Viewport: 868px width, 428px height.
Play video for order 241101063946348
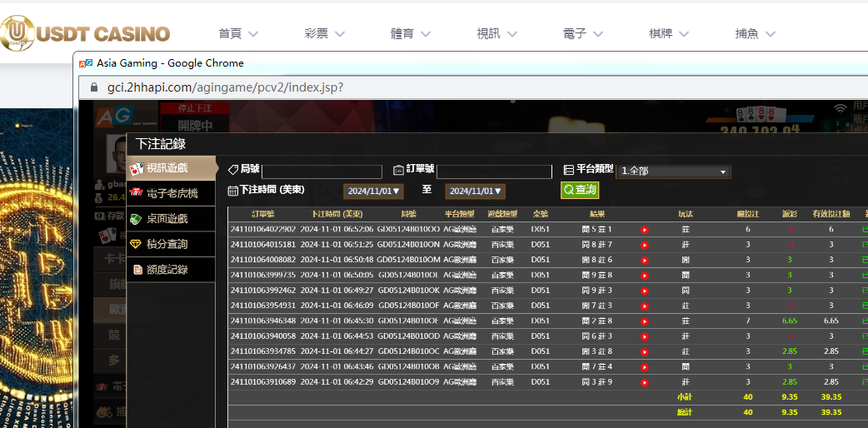click(644, 321)
